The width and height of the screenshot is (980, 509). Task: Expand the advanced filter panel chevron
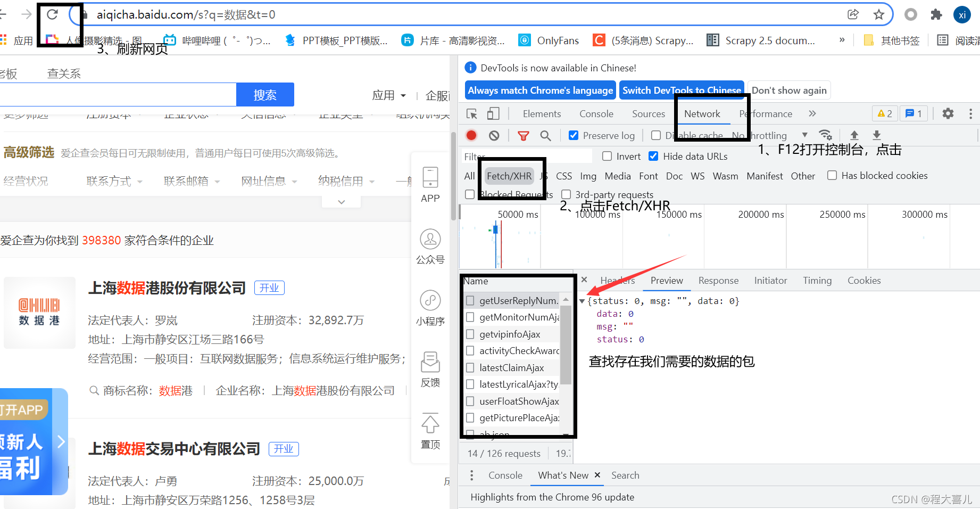342,202
